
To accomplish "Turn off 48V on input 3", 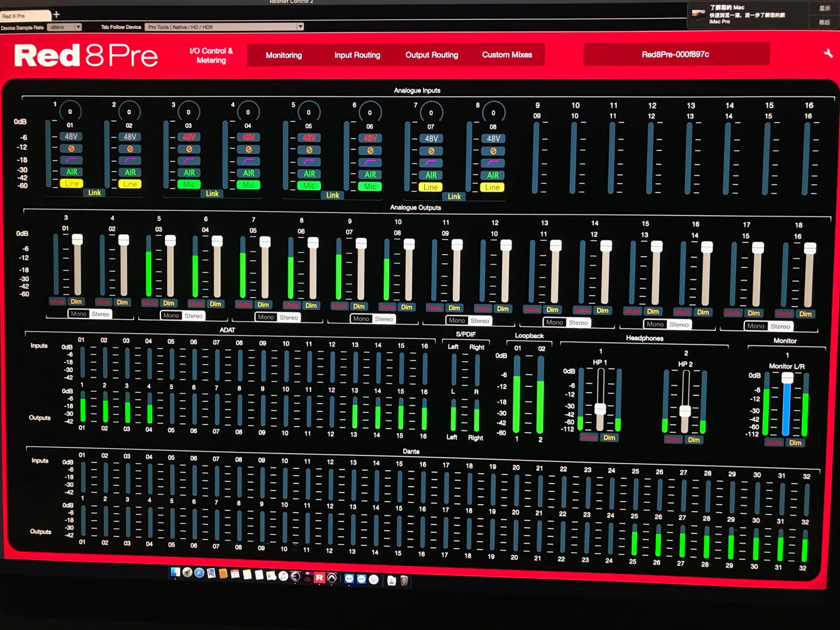I will coord(189,137).
